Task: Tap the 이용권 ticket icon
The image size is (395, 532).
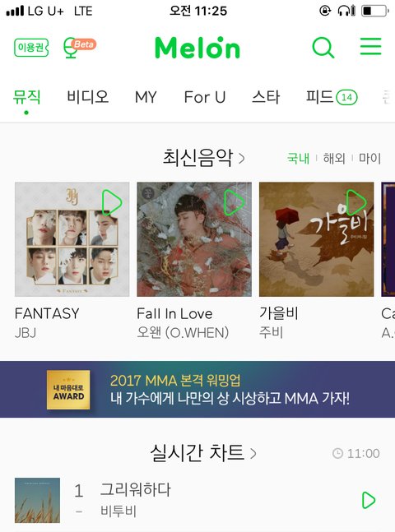Action: (31, 47)
